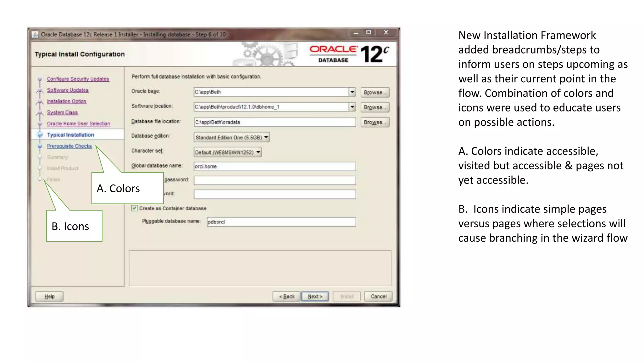Click the Oracle Home User Selection step icon

pyautogui.click(x=40, y=124)
